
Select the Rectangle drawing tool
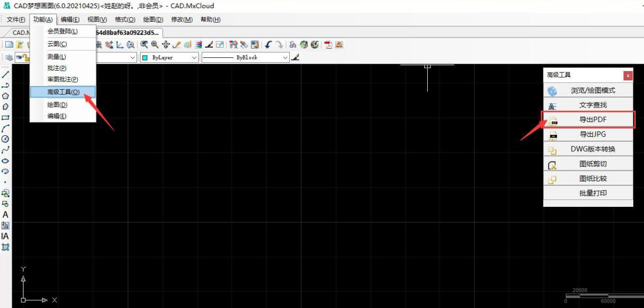coord(5,117)
